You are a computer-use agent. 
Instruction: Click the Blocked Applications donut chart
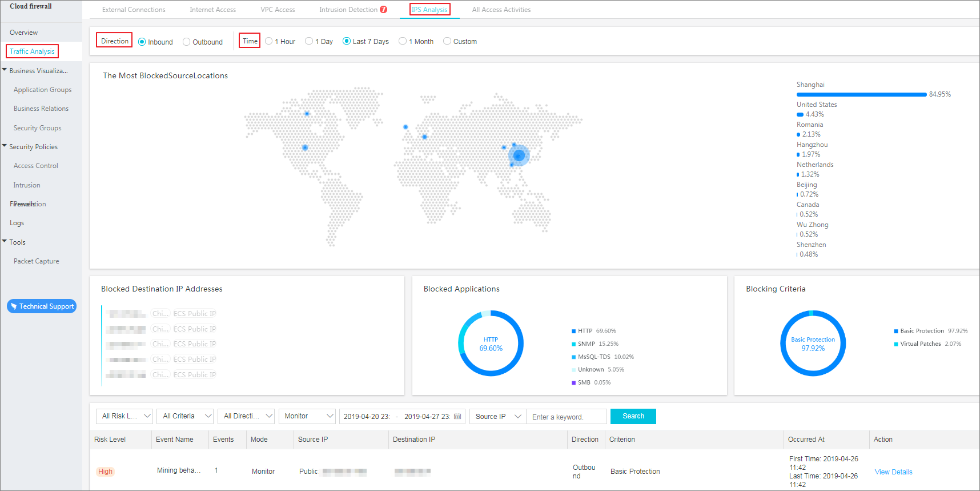pos(491,343)
